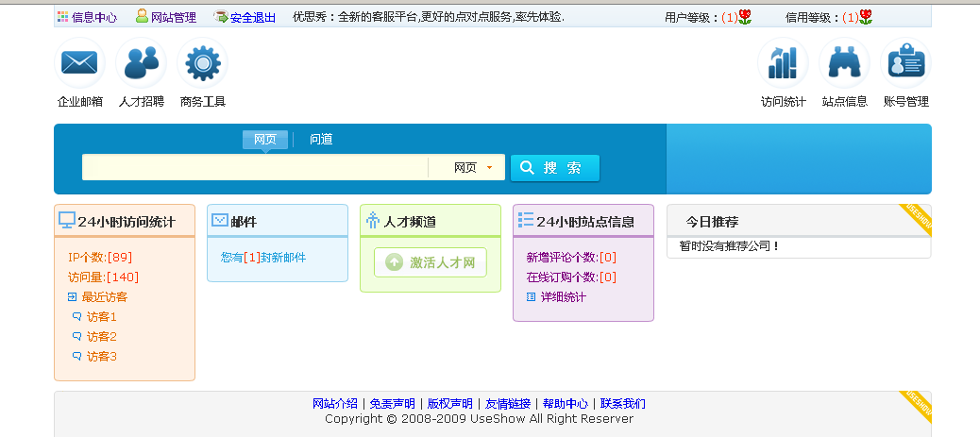The image size is (980, 437).
Task: Open the 站点信息 label link
Action: coord(844,102)
